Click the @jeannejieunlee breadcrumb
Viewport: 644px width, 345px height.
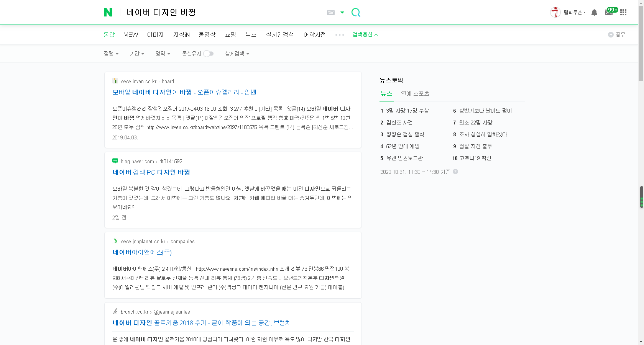click(172, 312)
